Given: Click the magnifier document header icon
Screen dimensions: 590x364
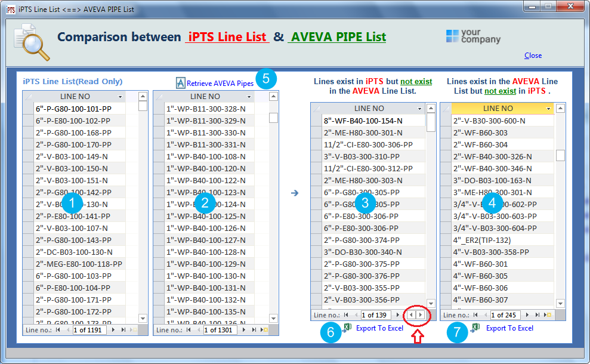Looking at the screenshot, I should click(x=32, y=42).
